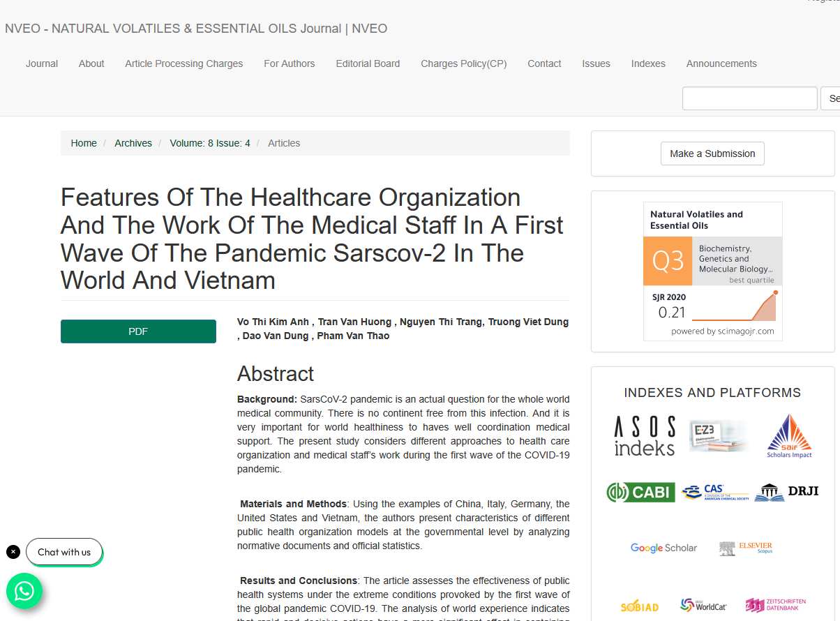This screenshot has width=840, height=621.
Task: Click the Abstract heading
Action: 276,374
